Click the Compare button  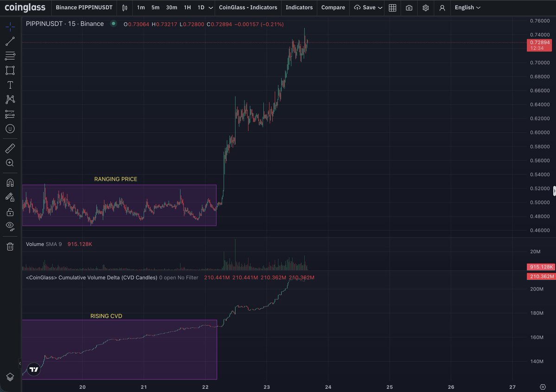[333, 7]
